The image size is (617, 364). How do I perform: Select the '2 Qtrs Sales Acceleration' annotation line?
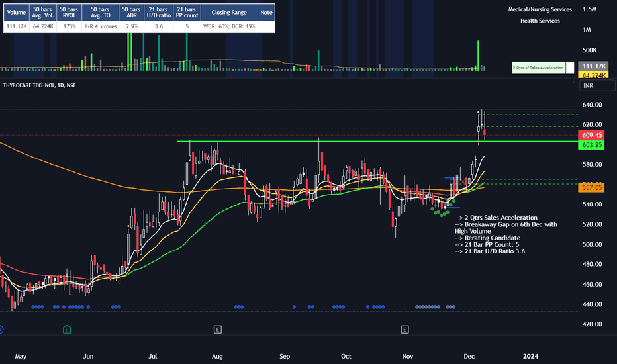497,218
